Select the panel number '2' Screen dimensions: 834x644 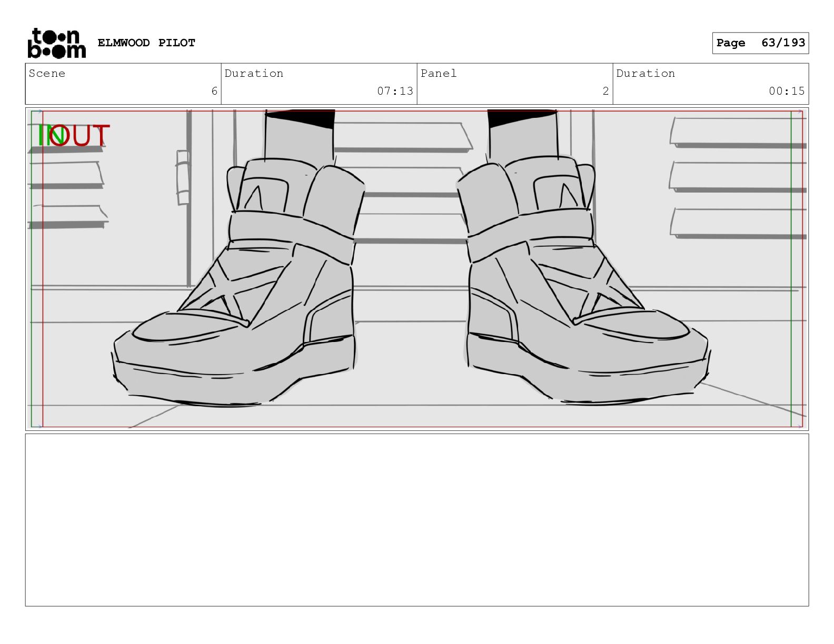605,91
